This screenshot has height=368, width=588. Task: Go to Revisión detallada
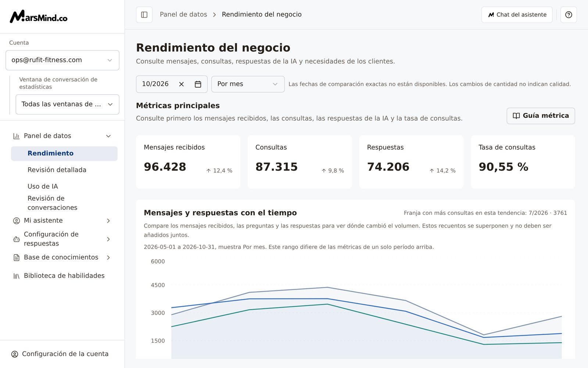click(57, 170)
